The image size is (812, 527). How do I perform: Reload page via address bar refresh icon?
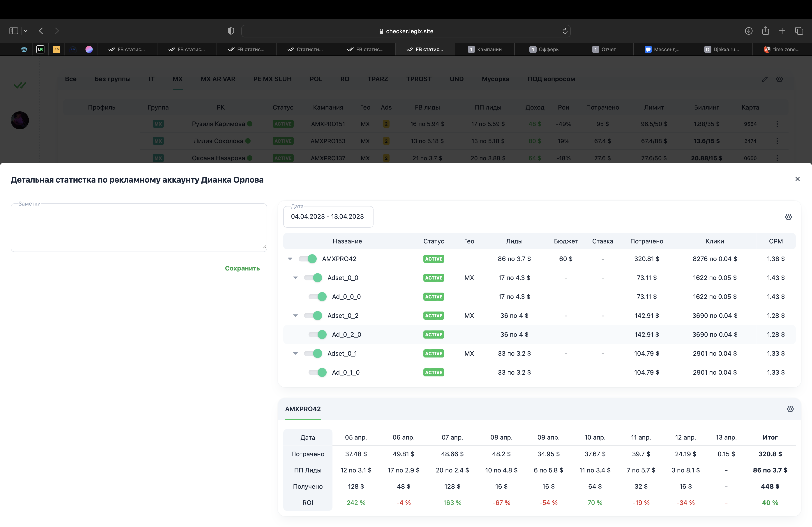(565, 31)
